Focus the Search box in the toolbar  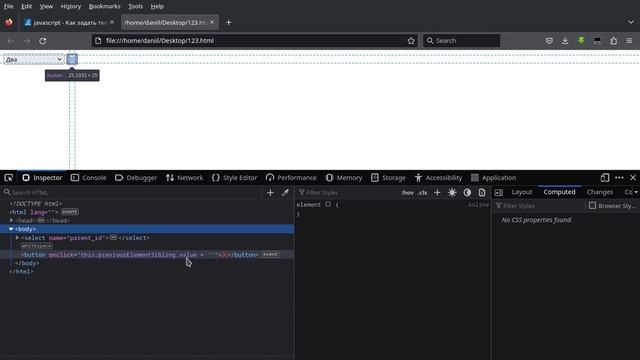pyautogui.click(x=461, y=40)
